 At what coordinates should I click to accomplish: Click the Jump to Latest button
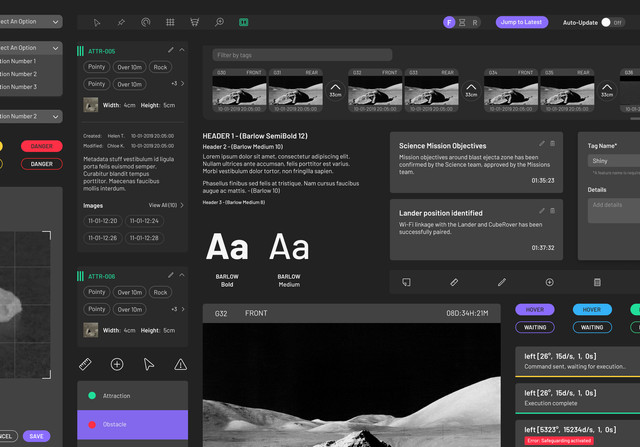(x=521, y=22)
